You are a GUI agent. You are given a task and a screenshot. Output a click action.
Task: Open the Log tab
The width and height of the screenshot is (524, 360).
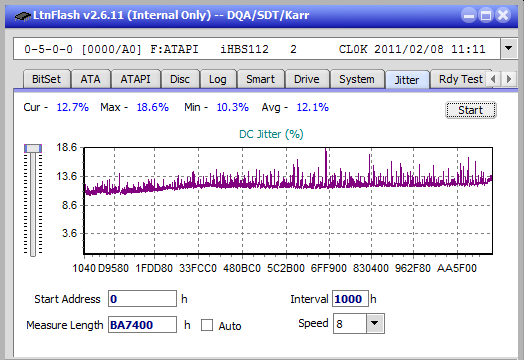pyautogui.click(x=218, y=79)
